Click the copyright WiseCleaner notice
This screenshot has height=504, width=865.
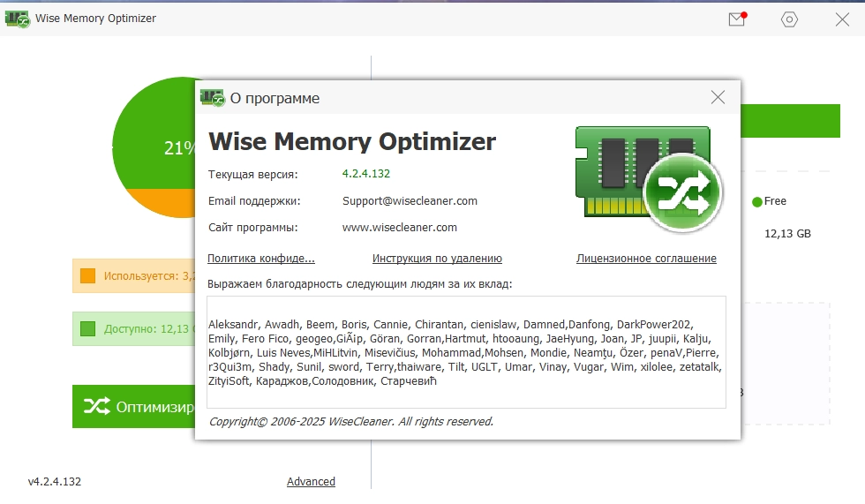[351, 422]
